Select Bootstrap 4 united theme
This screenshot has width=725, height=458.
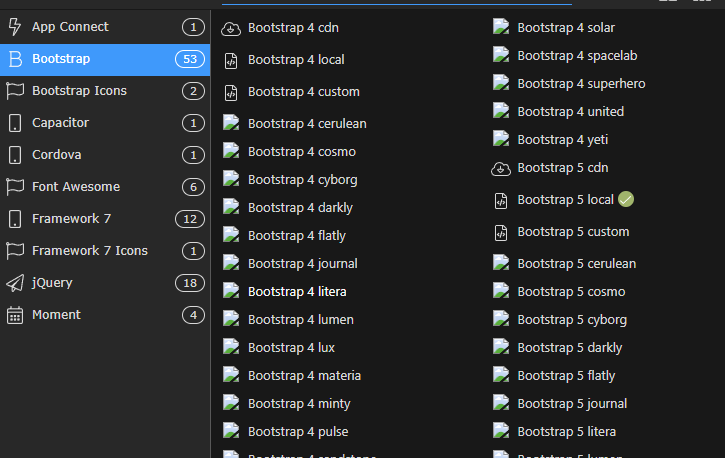571,111
